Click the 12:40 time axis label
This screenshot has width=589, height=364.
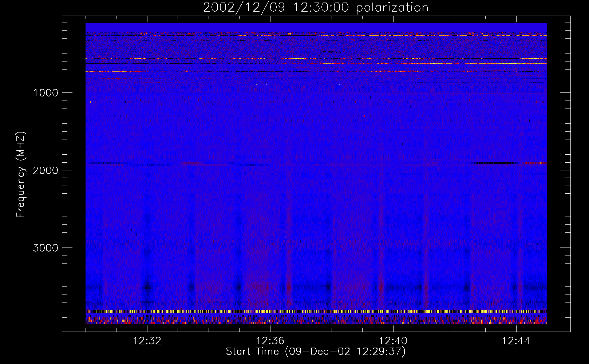tap(393, 341)
